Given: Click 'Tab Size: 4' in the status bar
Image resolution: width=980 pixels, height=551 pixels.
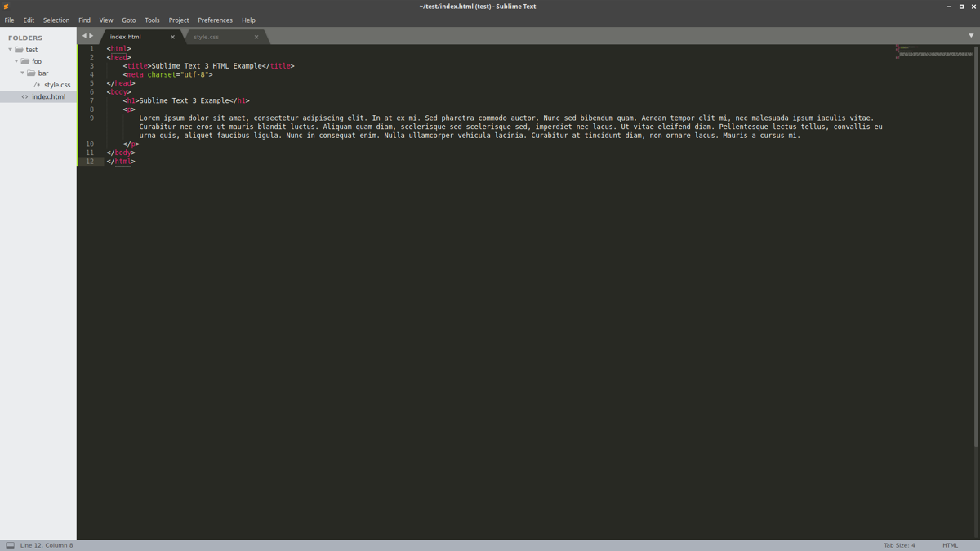Looking at the screenshot, I should (898, 544).
